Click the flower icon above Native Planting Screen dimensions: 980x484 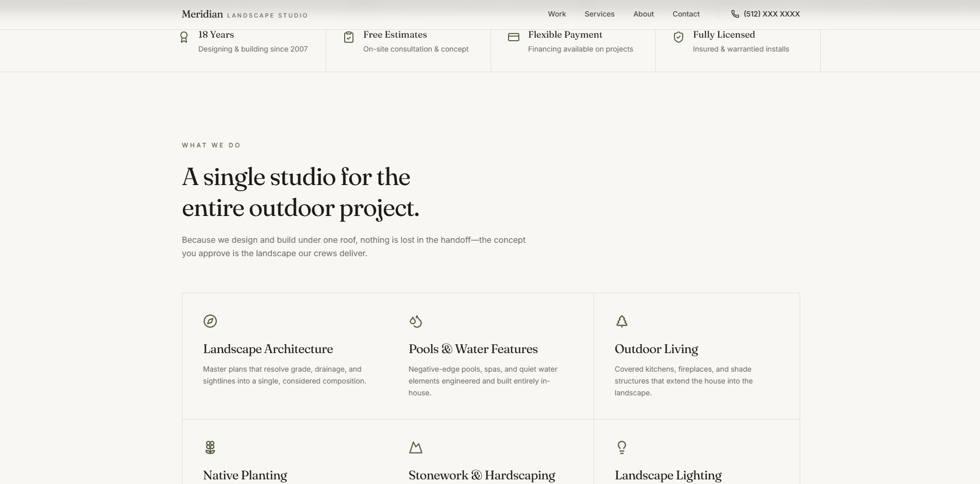click(210, 447)
